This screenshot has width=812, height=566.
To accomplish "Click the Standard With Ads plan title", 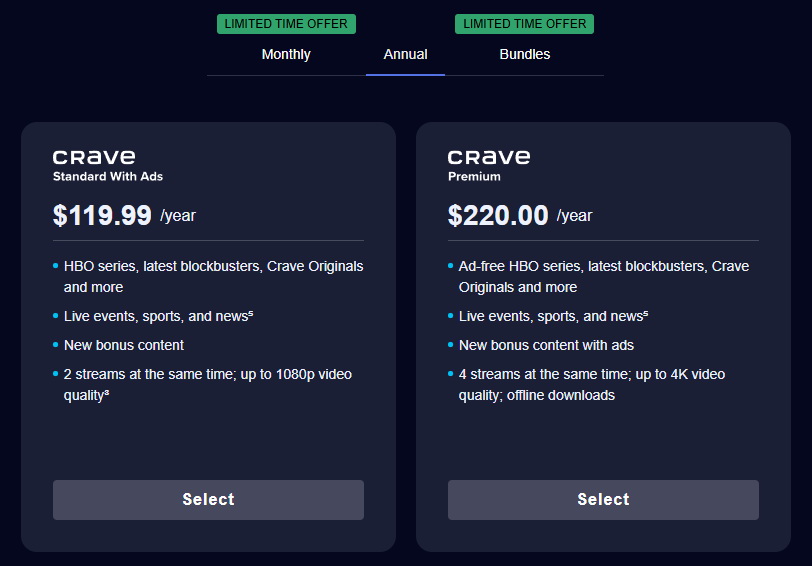I will pos(108,177).
